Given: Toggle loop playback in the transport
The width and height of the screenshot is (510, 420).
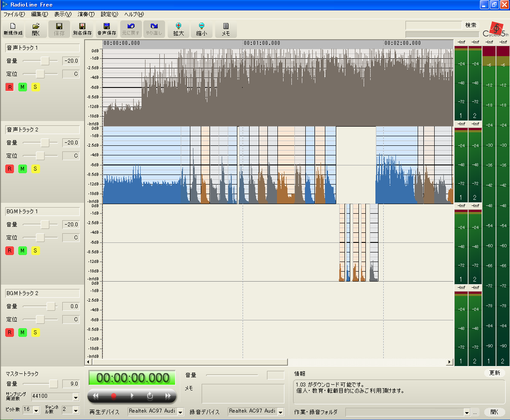Looking at the screenshot, I should (x=150, y=396).
